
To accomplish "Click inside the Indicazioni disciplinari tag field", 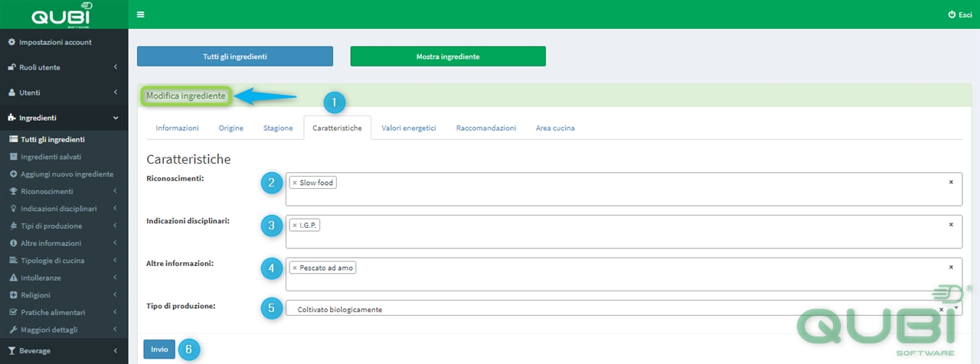I will [x=624, y=232].
